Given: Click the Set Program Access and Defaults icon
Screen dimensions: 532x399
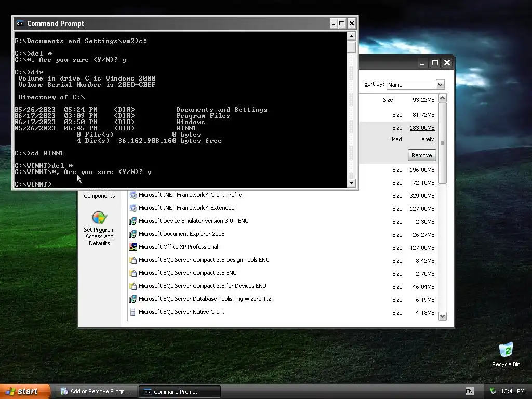Looking at the screenshot, I should 99,218.
